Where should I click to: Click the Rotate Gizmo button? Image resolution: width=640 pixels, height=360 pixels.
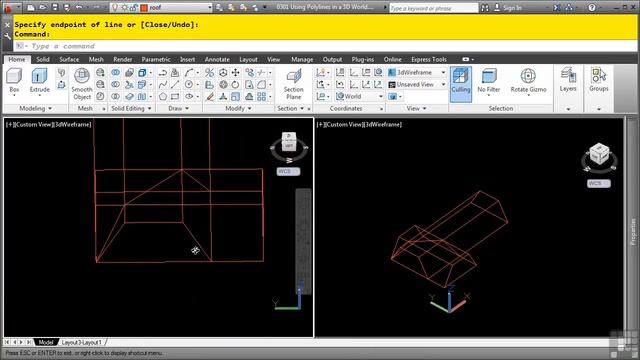528,81
